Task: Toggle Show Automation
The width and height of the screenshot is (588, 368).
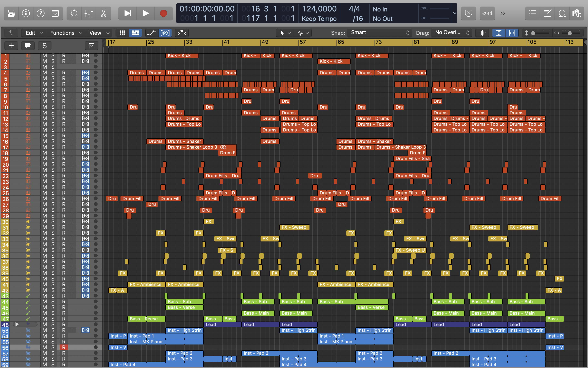Action: 152,33
